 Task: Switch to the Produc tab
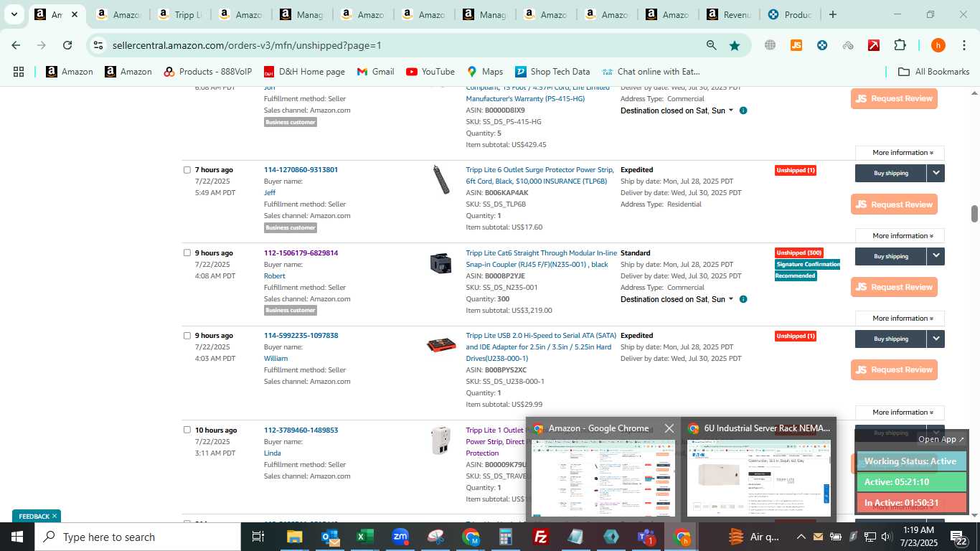click(x=789, y=14)
